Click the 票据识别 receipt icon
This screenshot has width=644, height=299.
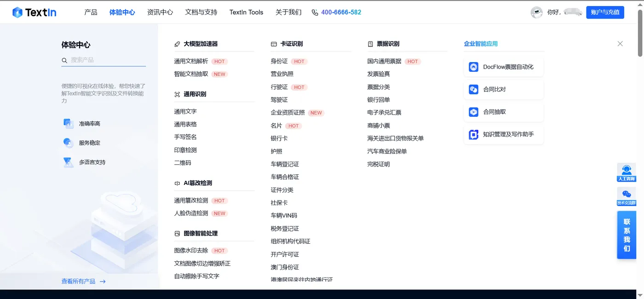click(x=370, y=44)
